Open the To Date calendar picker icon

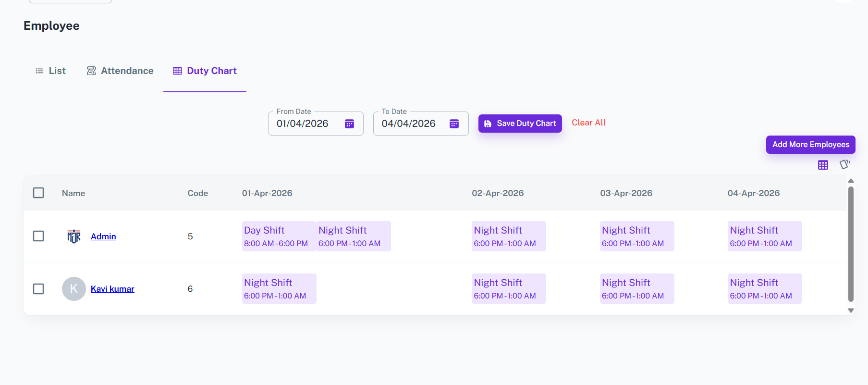[454, 124]
